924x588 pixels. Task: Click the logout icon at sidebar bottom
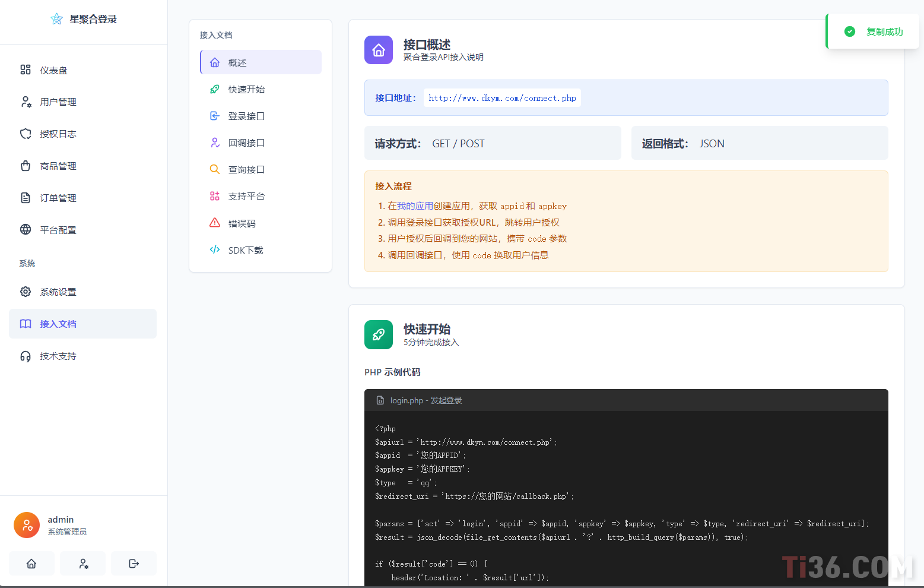click(x=134, y=563)
